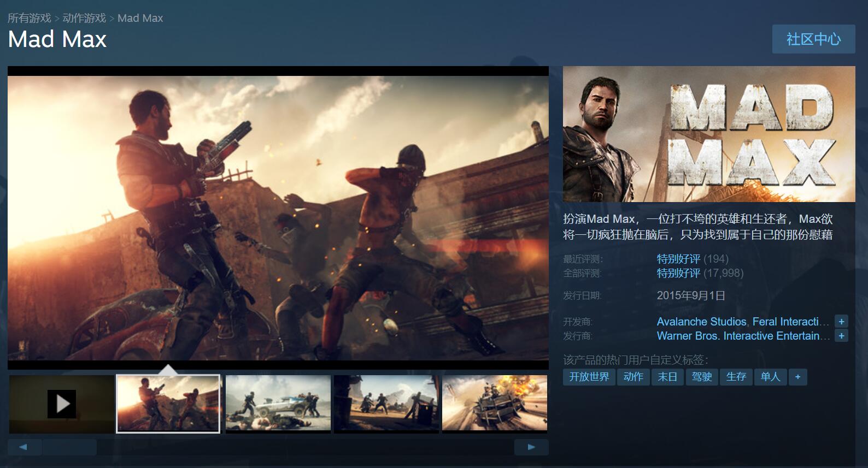Screen dimensions: 868x468
Task: Click the right scroll arrow under thumbnails
Action: coord(531,447)
